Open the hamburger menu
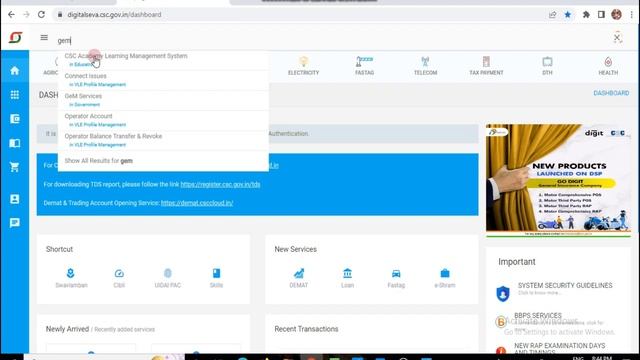Viewport: 640px width, 360px height. pos(44,38)
